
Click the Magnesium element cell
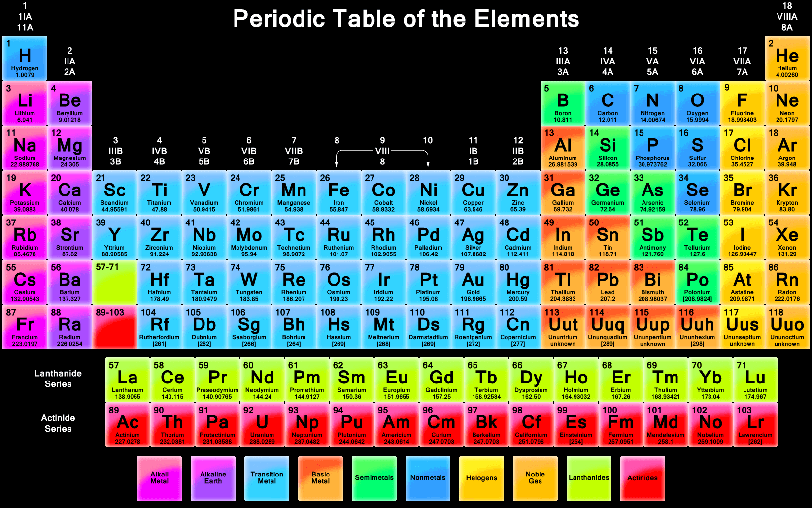click(69, 148)
